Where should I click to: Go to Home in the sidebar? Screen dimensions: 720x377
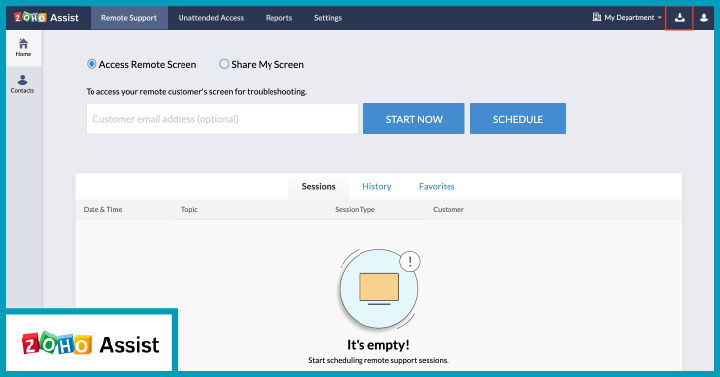23,47
